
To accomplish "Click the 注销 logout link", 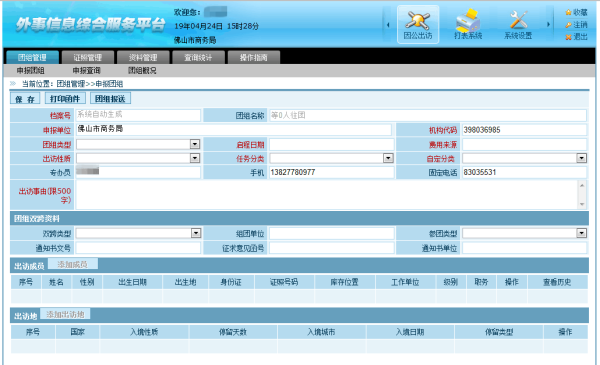I will tap(576, 24).
